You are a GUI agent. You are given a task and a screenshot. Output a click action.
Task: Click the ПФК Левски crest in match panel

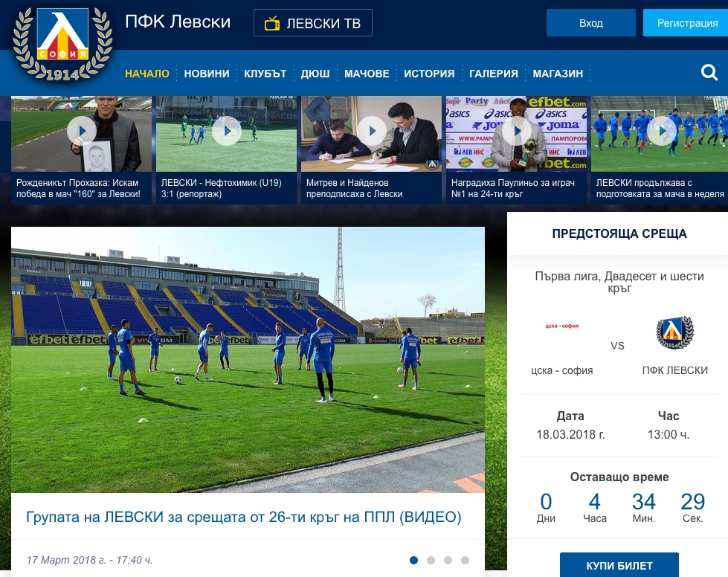(x=674, y=334)
